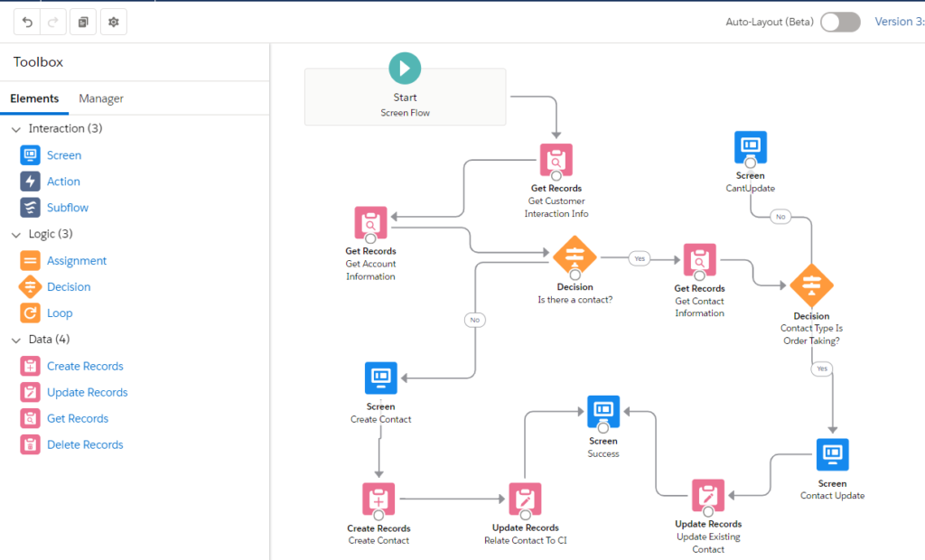Select the Delete Records element

83,443
